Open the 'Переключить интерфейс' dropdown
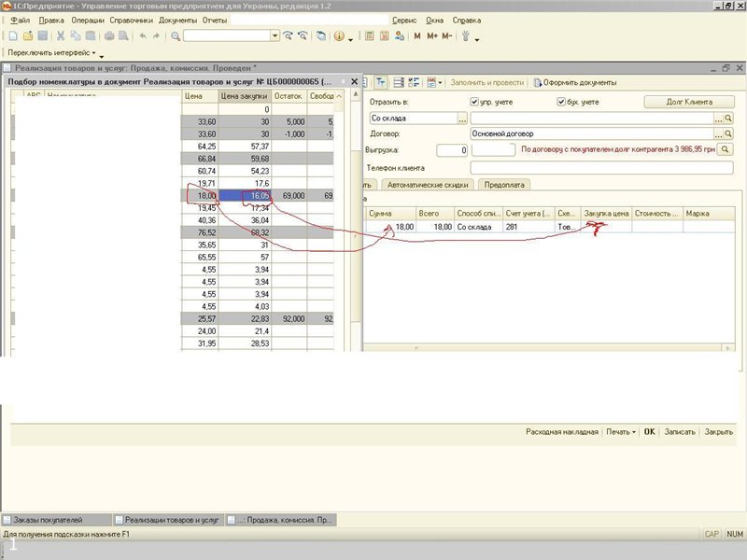Viewport: 747px width, 560px height. coord(51,53)
